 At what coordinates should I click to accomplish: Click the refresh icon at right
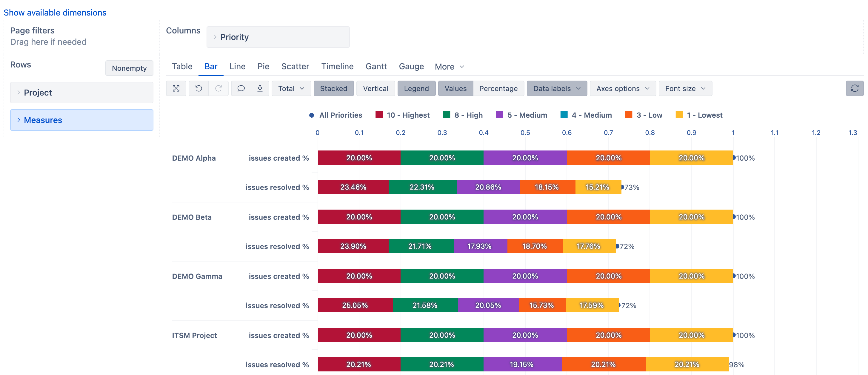tap(855, 88)
